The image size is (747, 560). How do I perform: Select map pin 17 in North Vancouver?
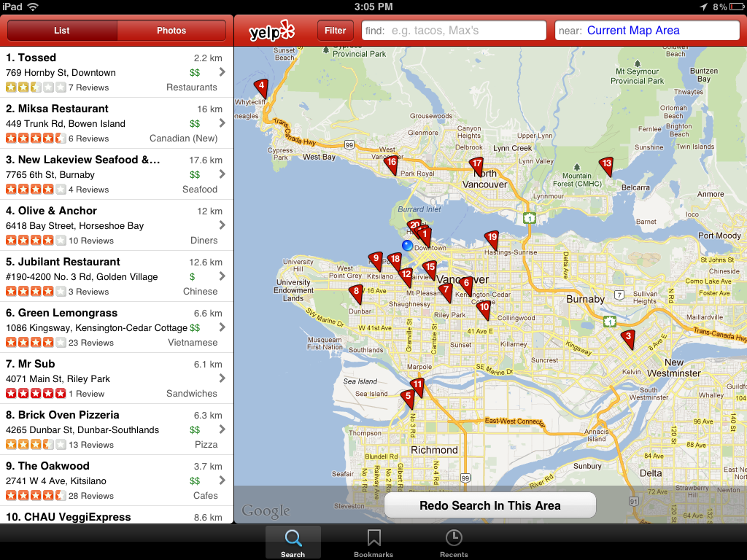click(x=476, y=166)
